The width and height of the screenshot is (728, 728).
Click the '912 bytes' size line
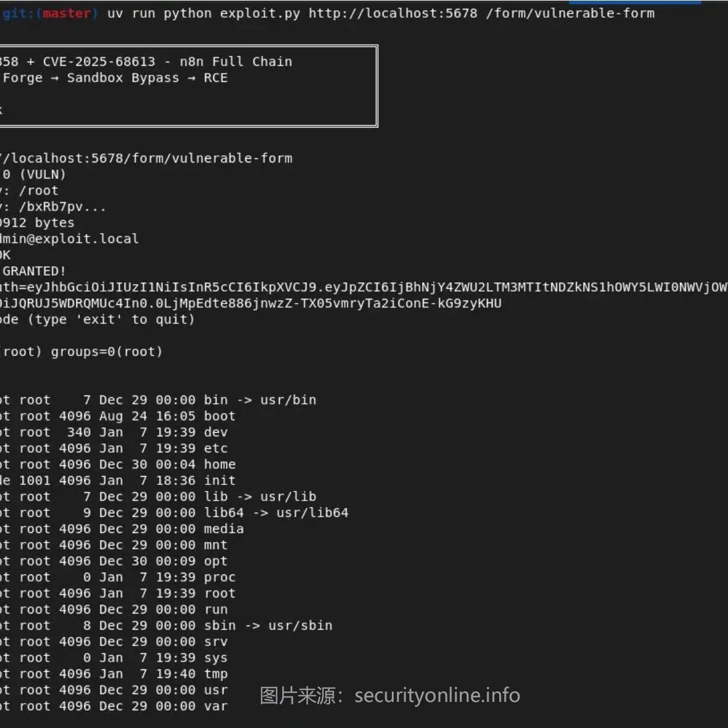click(38, 223)
